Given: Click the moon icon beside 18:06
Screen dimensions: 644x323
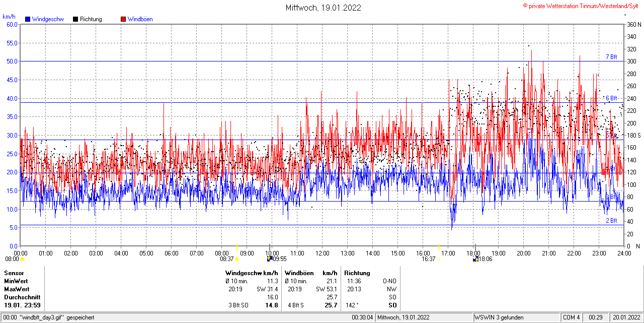Looking at the screenshot, I should click(x=475, y=259).
